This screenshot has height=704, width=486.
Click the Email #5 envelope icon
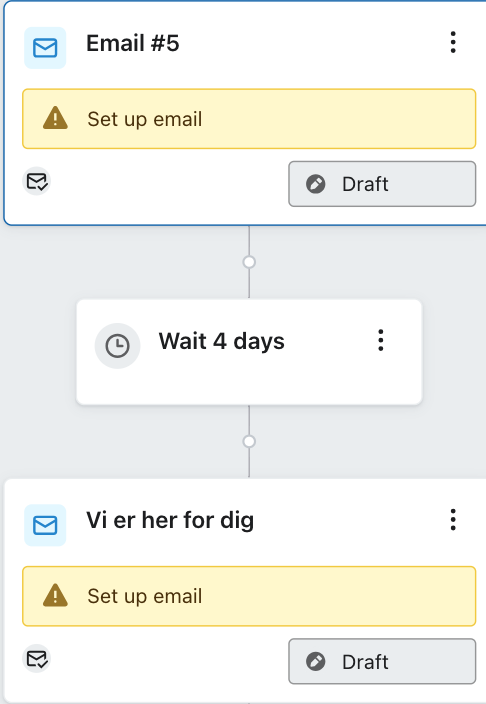45,48
